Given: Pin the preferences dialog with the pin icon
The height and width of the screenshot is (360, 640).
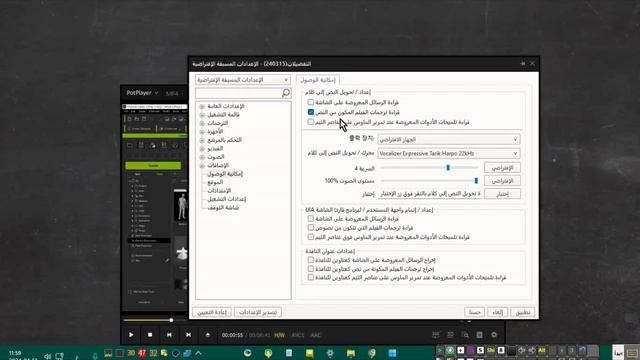Looking at the screenshot, I should click(x=523, y=64).
